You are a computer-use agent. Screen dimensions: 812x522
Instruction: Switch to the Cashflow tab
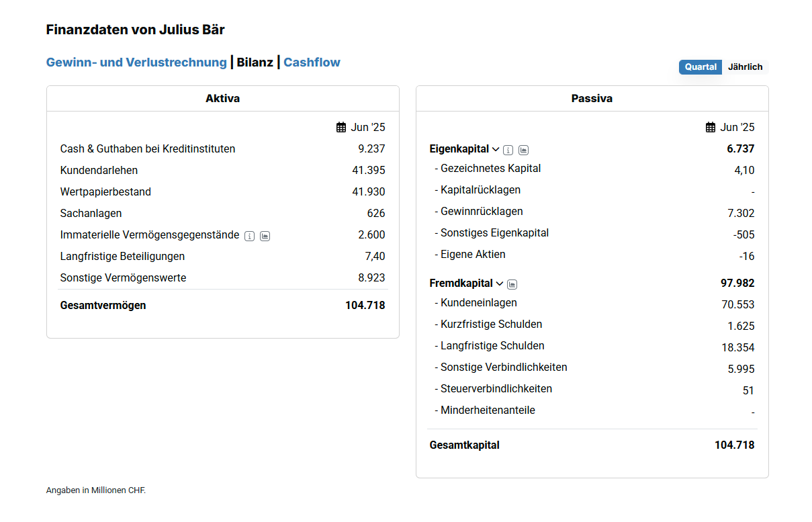click(312, 62)
